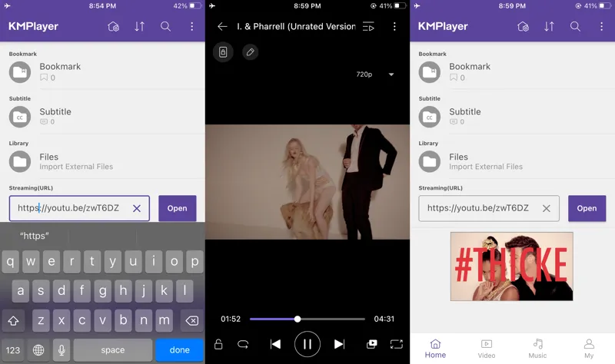615x364 pixels.
Task: Pause the video playback
Action: coord(307,344)
